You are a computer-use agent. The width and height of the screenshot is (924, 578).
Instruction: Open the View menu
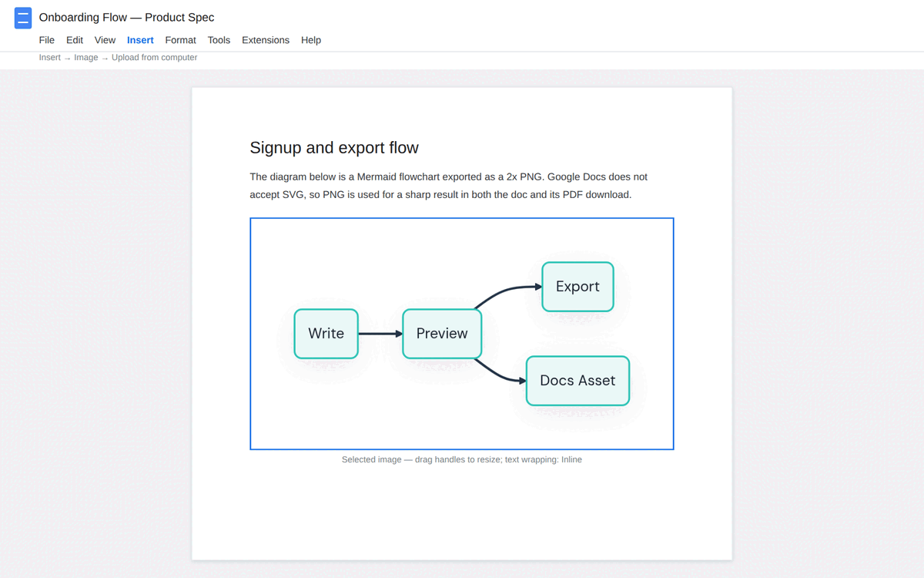point(105,40)
